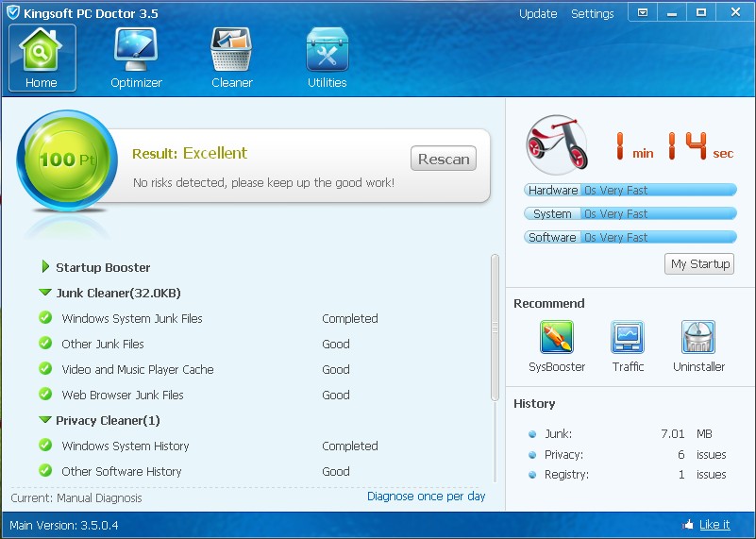Open the title bar dropdown menu icon
The image size is (756, 539).
643,12
